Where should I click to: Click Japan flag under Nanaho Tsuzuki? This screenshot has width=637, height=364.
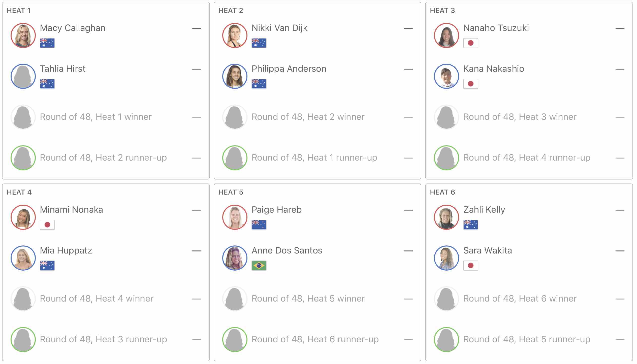(x=470, y=43)
